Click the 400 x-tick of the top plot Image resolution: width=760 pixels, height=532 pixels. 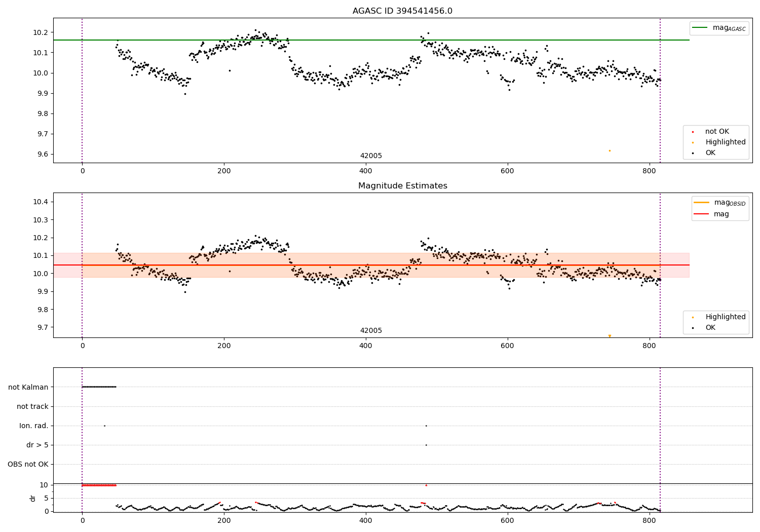365,171
